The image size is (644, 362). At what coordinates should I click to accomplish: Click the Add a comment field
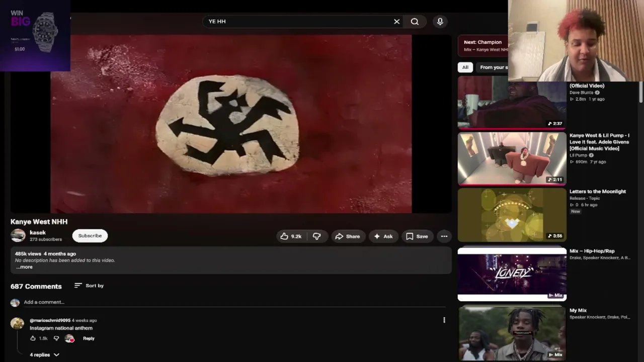coord(234,302)
